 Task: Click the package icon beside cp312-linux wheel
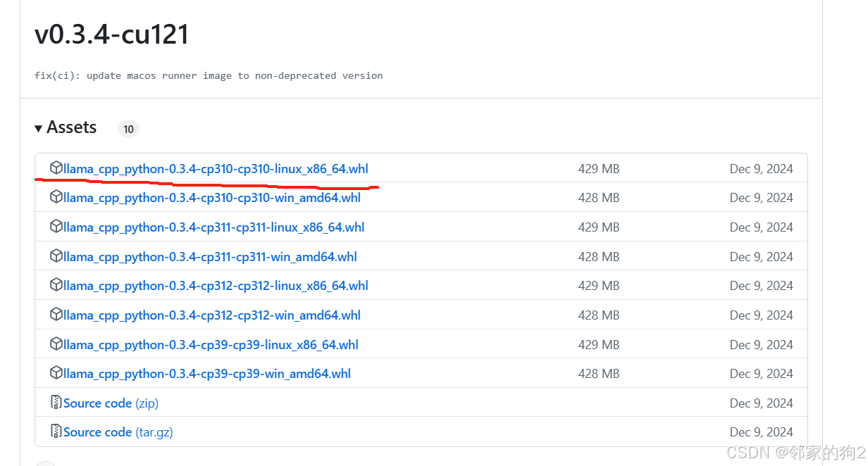coord(56,285)
